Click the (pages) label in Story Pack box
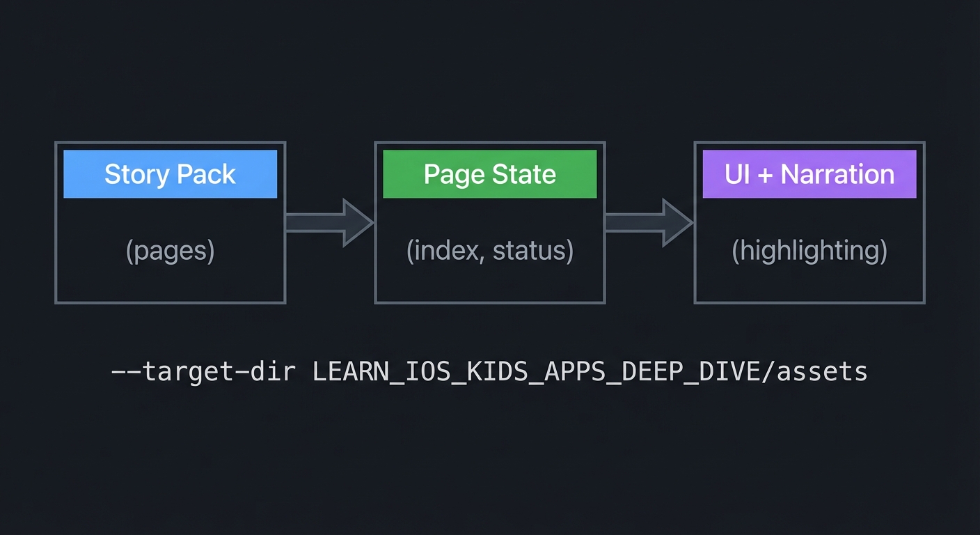The width and height of the screenshot is (980, 535). tap(170, 250)
